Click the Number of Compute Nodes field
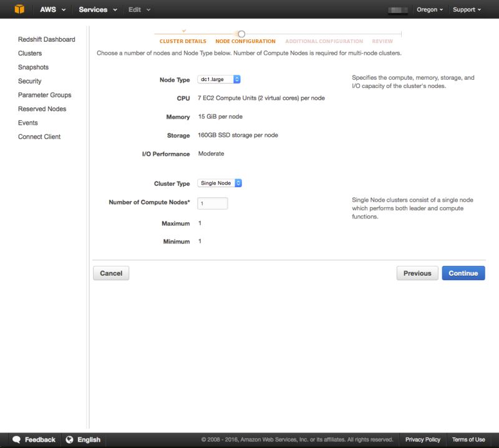The image size is (499, 448). point(212,202)
